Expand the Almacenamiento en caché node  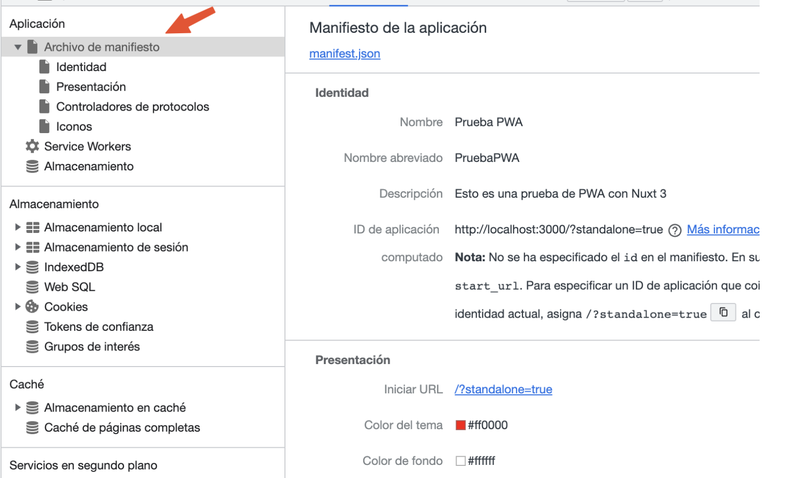(17, 408)
